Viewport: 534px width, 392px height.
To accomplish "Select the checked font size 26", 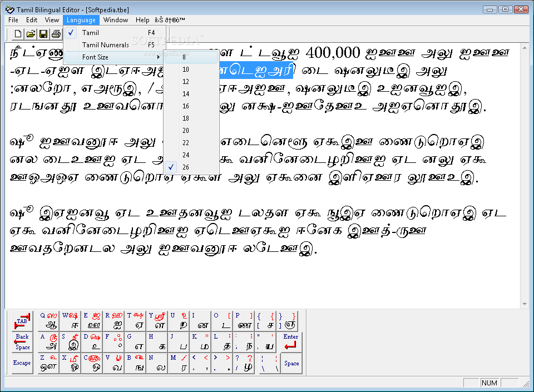I will 191,167.
